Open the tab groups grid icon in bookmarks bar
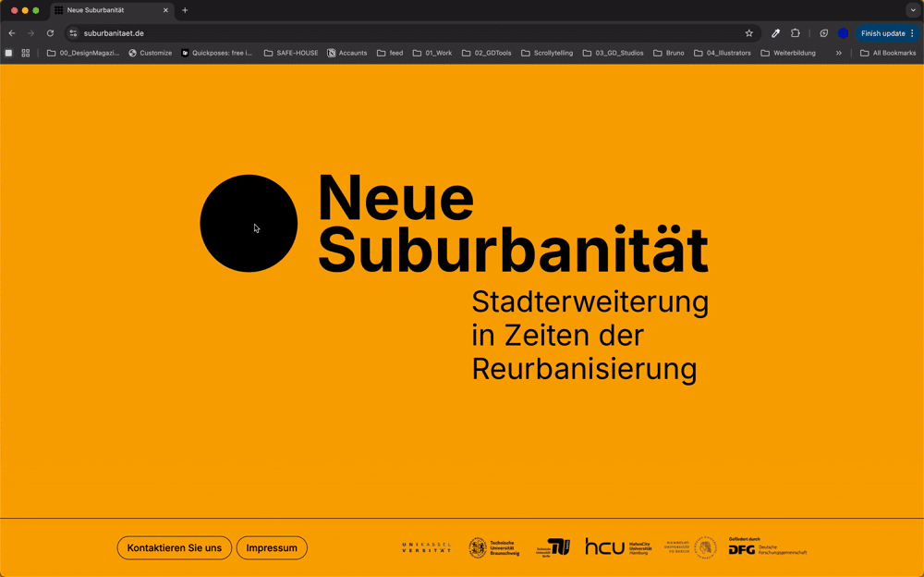This screenshot has width=924, height=577. click(x=26, y=53)
